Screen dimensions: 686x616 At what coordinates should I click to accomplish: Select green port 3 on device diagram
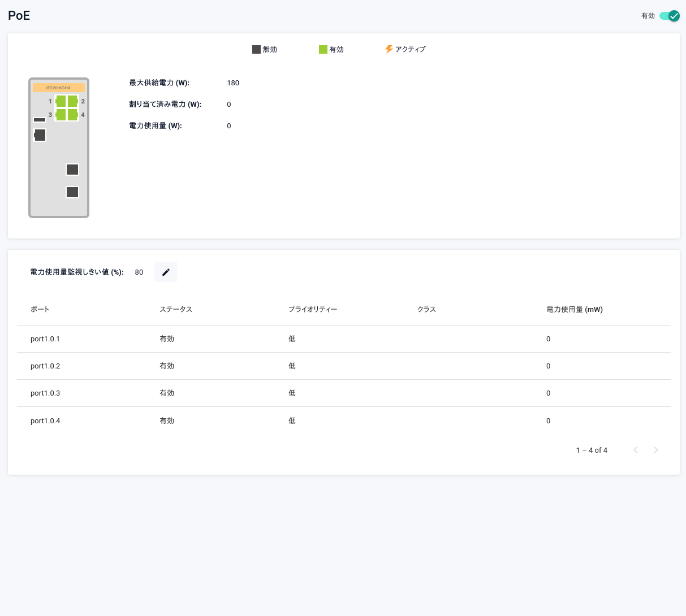(61, 115)
